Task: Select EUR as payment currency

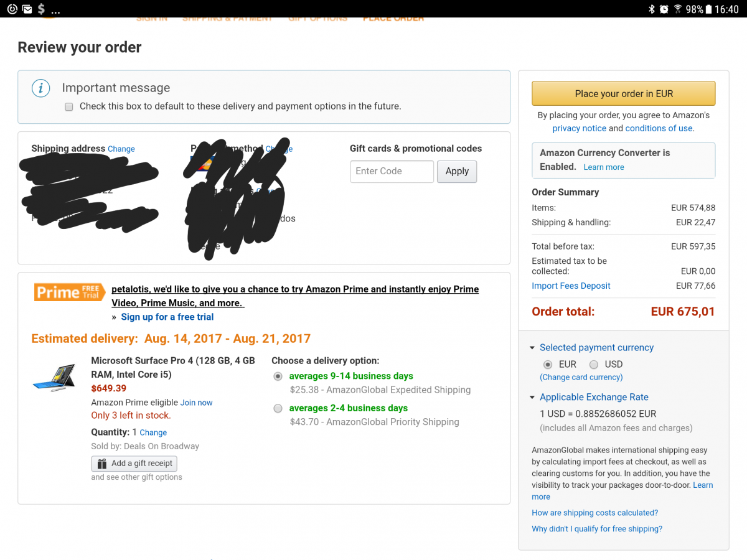Action: pos(548,365)
